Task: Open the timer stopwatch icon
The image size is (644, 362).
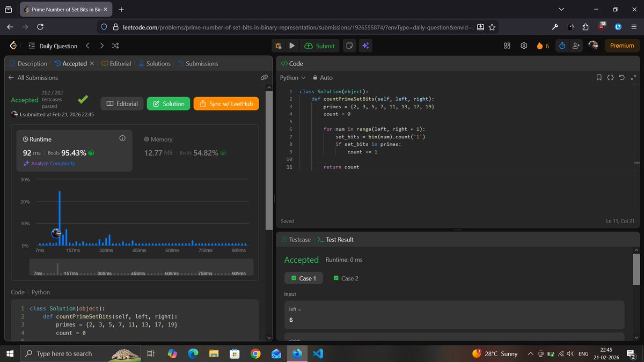Action: pos(561,46)
